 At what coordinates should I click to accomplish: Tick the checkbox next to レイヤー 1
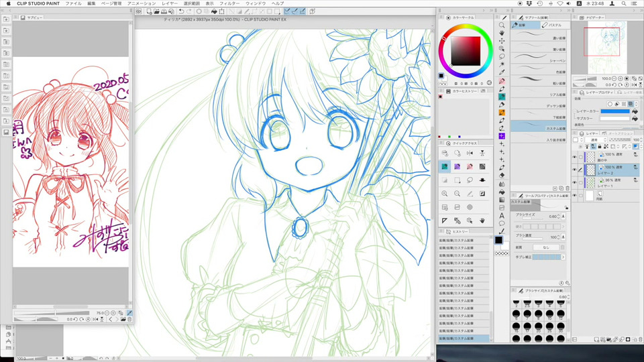point(581,182)
